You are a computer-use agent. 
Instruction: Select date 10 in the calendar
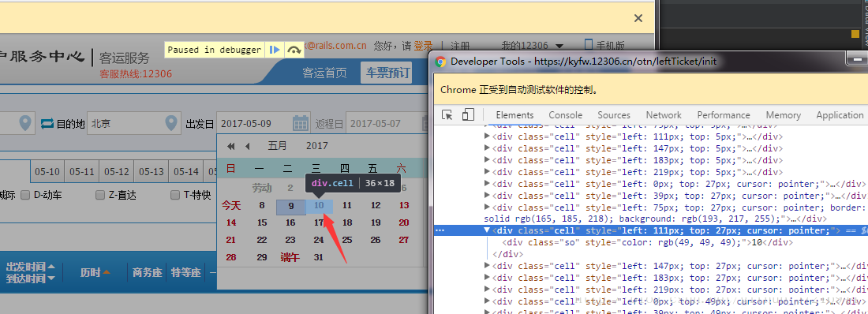(x=319, y=205)
